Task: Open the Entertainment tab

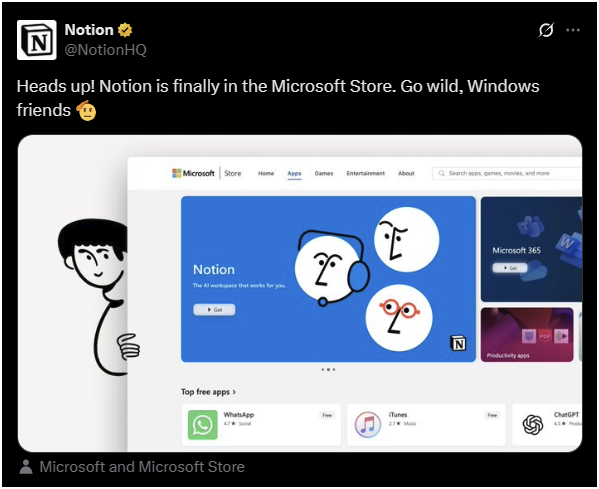Action: 366,173
